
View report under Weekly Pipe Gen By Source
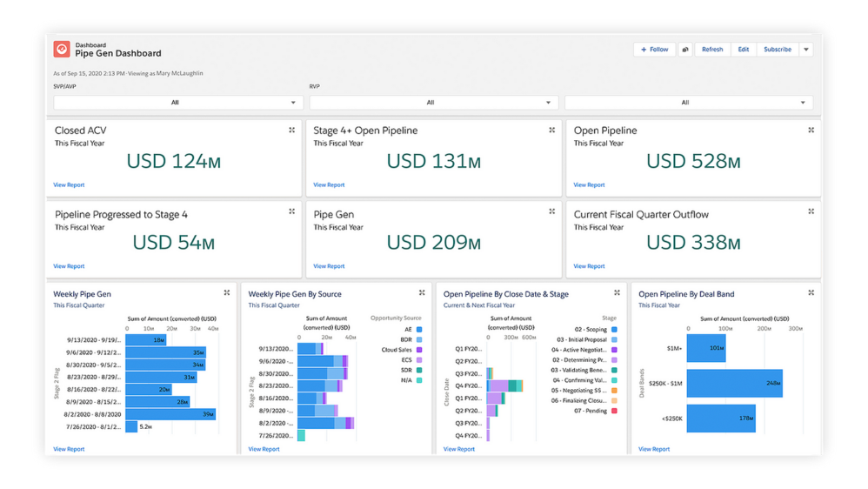(264, 449)
